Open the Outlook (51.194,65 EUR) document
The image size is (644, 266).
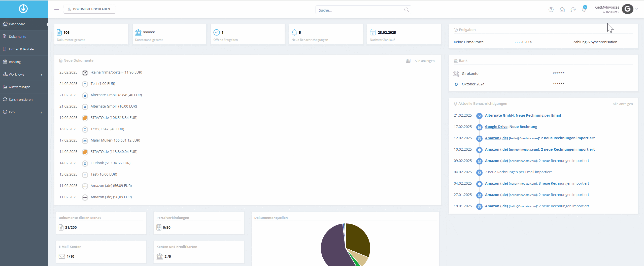click(x=110, y=163)
